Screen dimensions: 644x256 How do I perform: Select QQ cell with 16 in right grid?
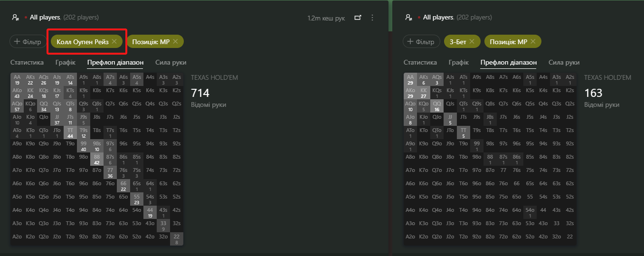(437, 106)
